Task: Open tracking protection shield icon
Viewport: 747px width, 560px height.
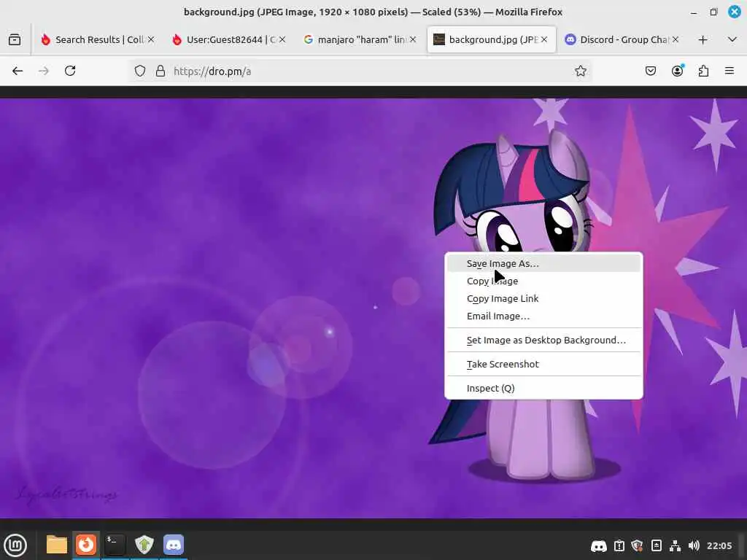Action: tap(139, 71)
